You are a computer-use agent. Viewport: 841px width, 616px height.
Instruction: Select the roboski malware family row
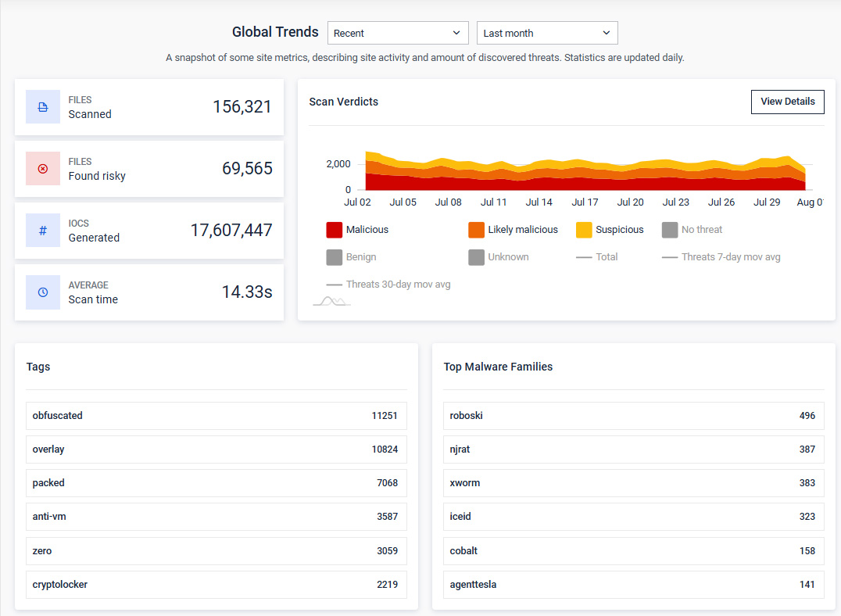(633, 416)
